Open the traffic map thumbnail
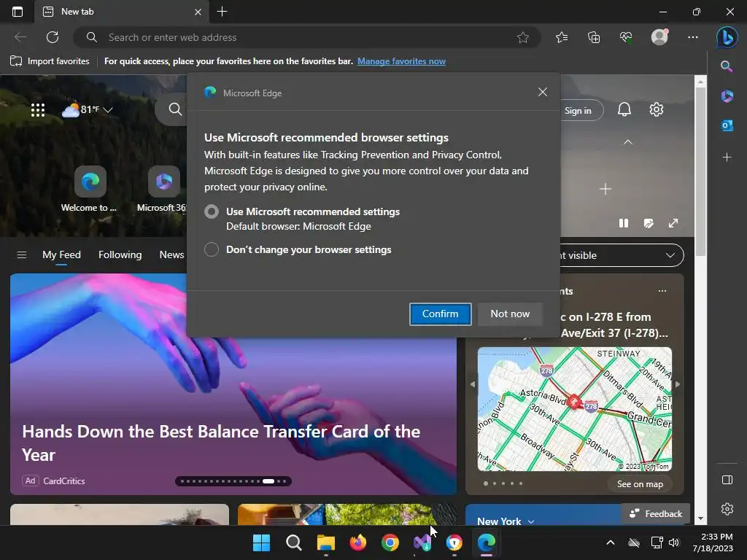Screen dimensions: 747x560 coord(575,409)
